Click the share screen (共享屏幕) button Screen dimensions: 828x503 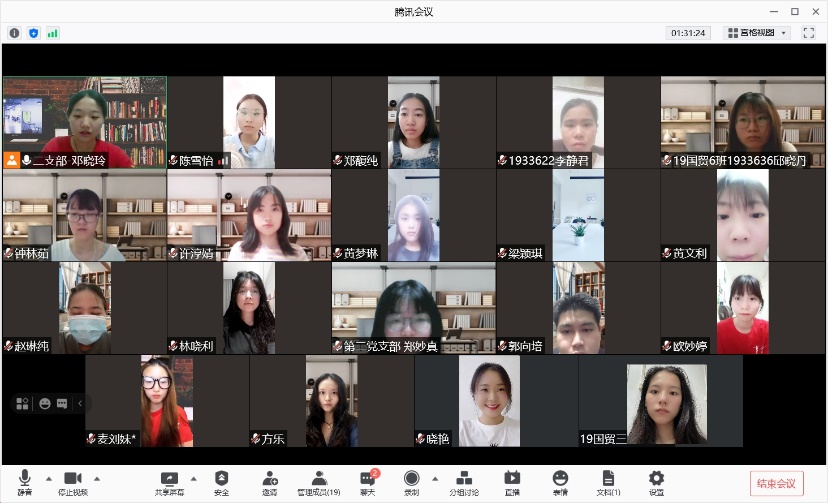click(169, 481)
